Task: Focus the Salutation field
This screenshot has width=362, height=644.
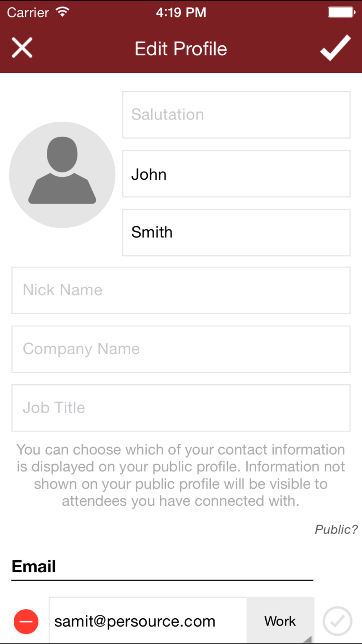Action: pyautogui.click(x=236, y=115)
